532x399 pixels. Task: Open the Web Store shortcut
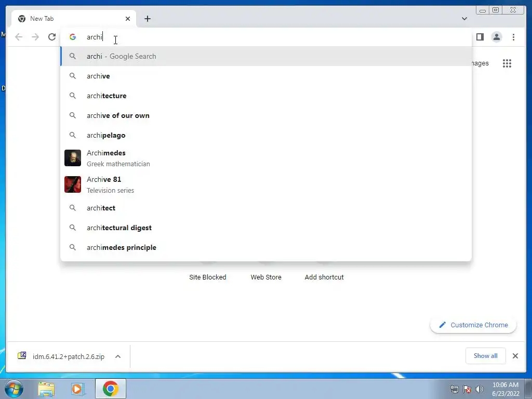266,277
